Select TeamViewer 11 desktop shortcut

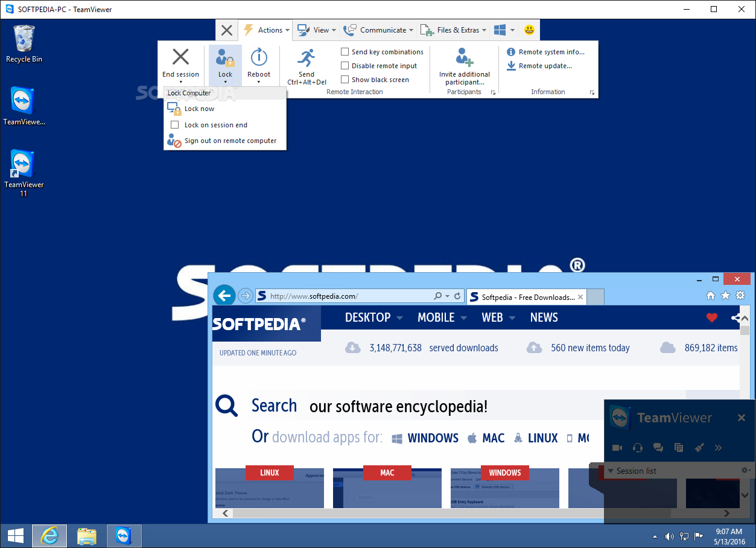[24, 173]
